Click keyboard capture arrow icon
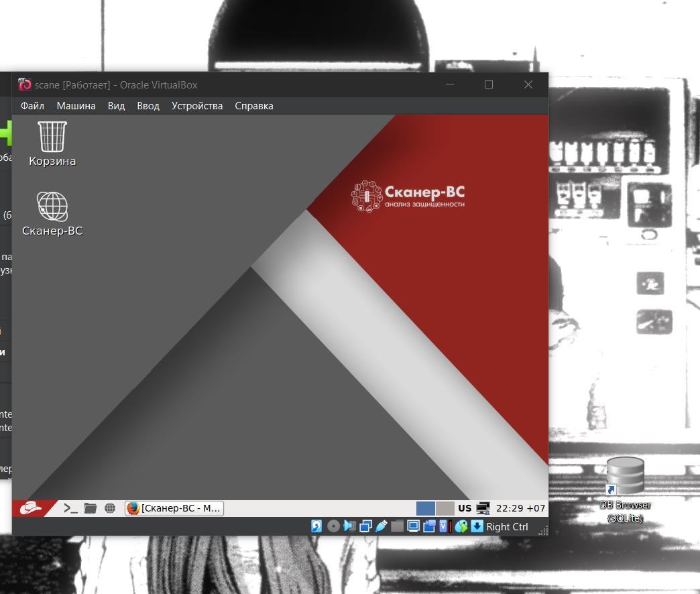Image resolution: width=700 pixels, height=594 pixels. coord(477,526)
